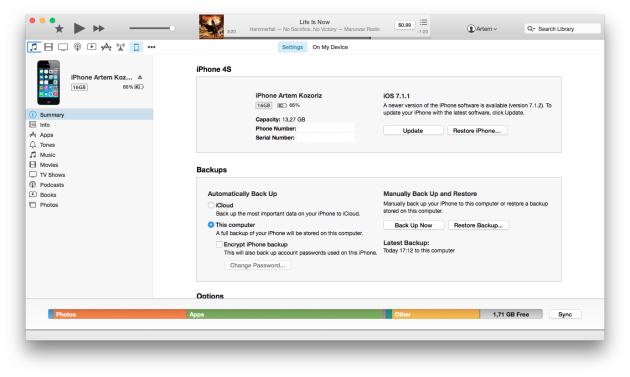Open the Movies library icon
The width and height of the screenshot is (630, 377).
(x=49, y=47)
